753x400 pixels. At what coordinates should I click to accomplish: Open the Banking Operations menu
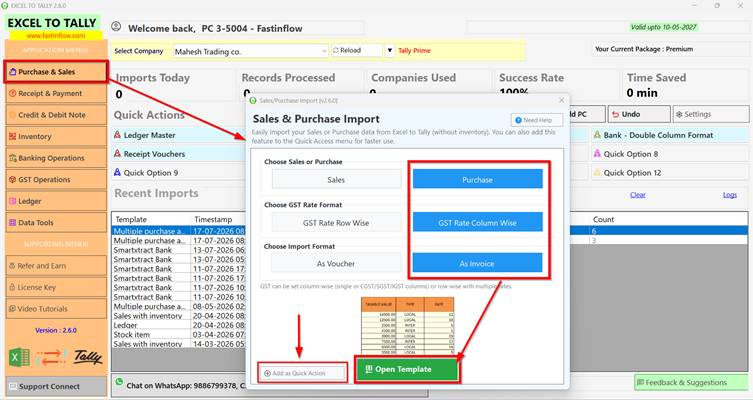click(x=56, y=158)
